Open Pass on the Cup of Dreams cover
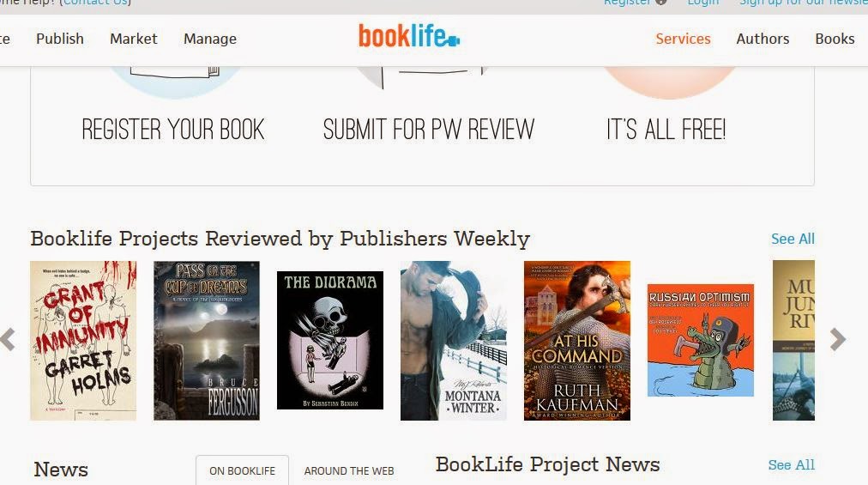This screenshot has height=485, width=868. pyautogui.click(x=207, y=340)
